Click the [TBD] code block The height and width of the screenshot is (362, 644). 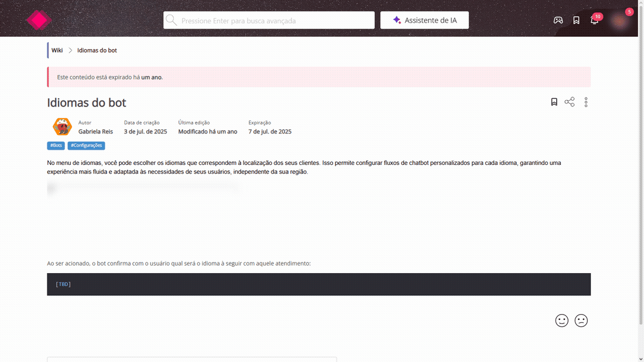pyautogui.click(x=318, y=284)
